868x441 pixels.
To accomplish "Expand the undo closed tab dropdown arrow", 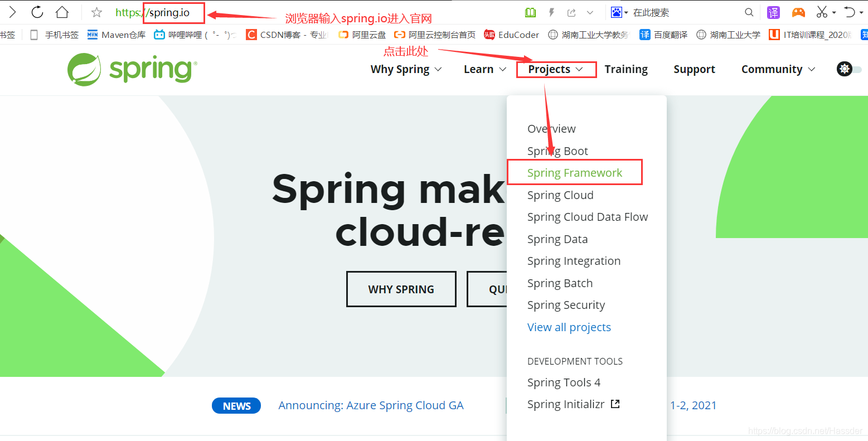I will click(x=862, y=12).
